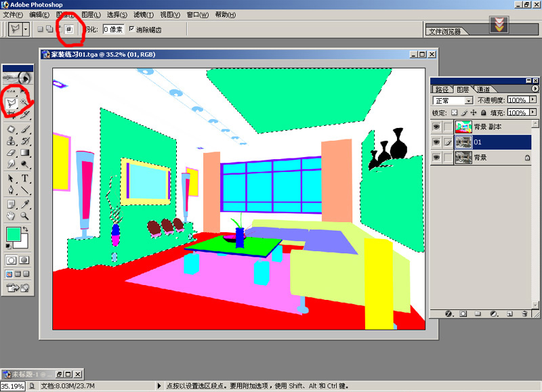542x392 pixels.
Task: Select the Clone Stamp tool
Action: 11,141
